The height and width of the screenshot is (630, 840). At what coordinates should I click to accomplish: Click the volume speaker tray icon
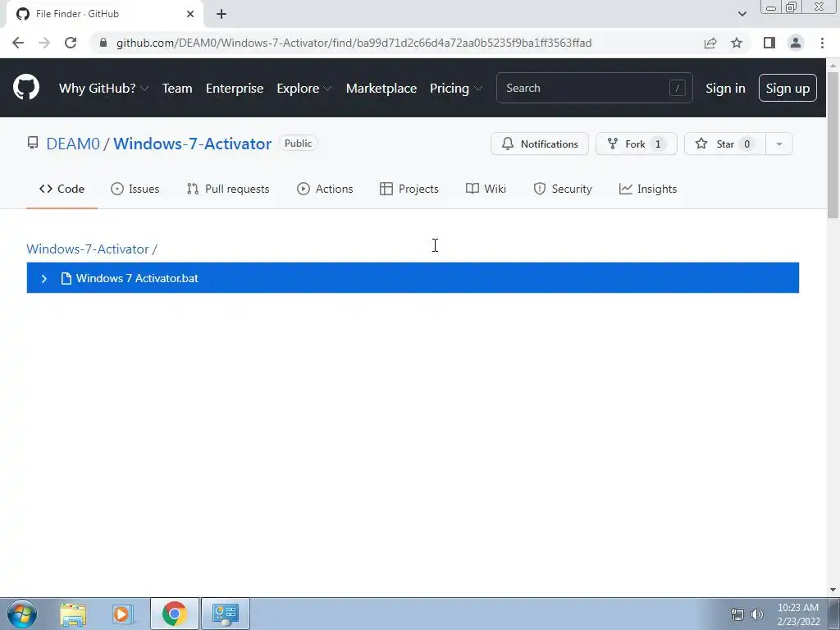[x=757, y=614]
